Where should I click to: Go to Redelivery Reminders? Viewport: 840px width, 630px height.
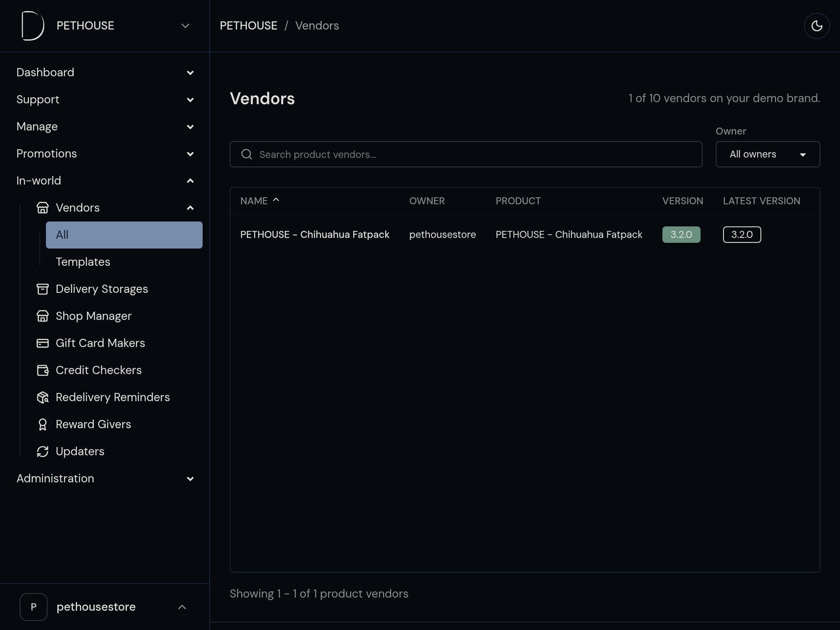pos(113,397)
